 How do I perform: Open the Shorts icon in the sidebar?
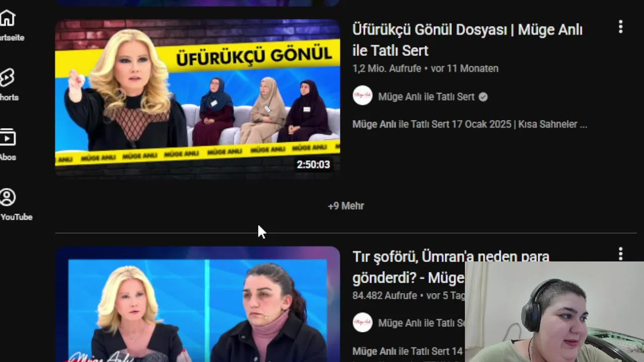(7, 78)
